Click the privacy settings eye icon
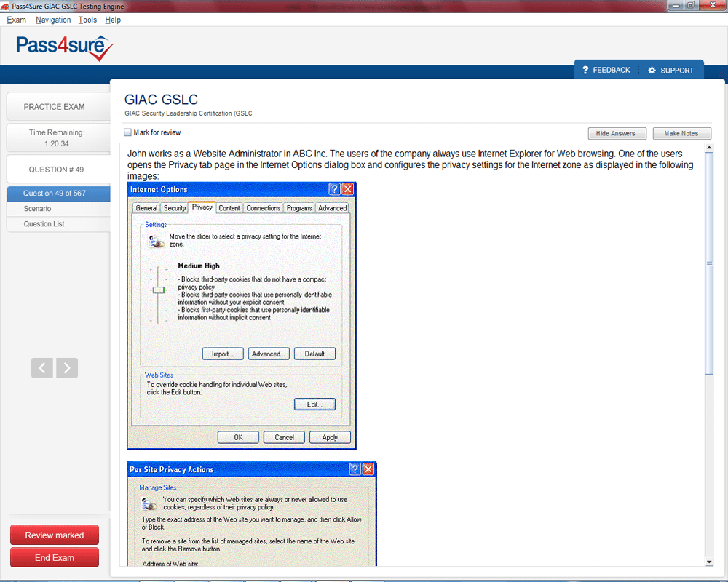Viewport: 728px width, 582px height. pyautogui.click(x=157, y=241)
